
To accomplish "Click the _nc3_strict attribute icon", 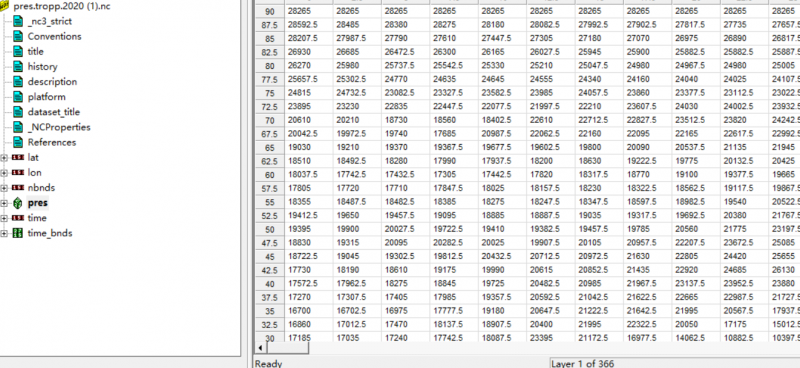I will pos(18,21).
